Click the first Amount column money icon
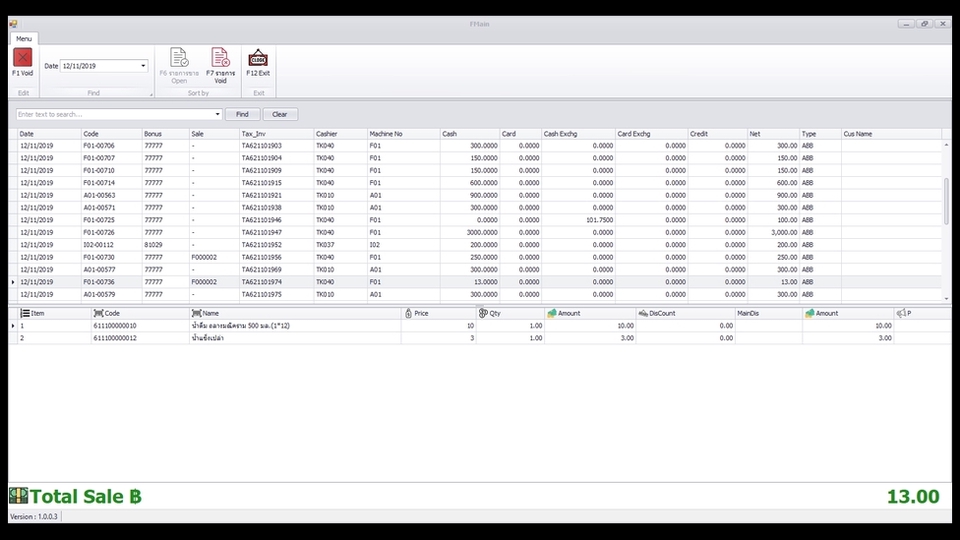Screen dimensions: 960x540 click(552, 313)
